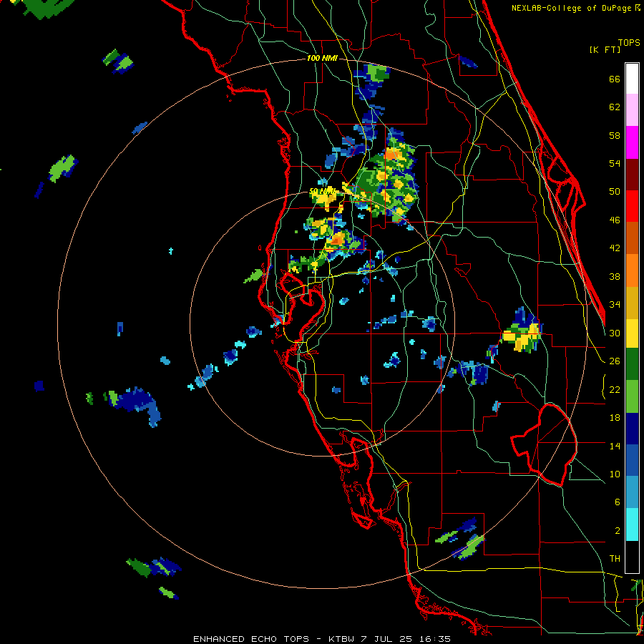This screenshot has height=644, width=644.
Task: Click the 26 value on the scale
Action: coord(615,361)
